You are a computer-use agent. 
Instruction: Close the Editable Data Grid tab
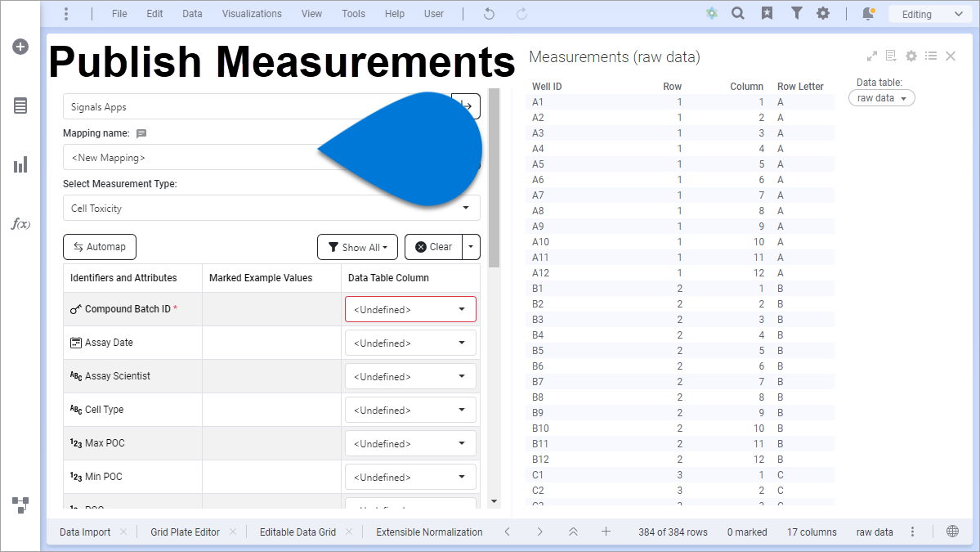tap(349, 532)
